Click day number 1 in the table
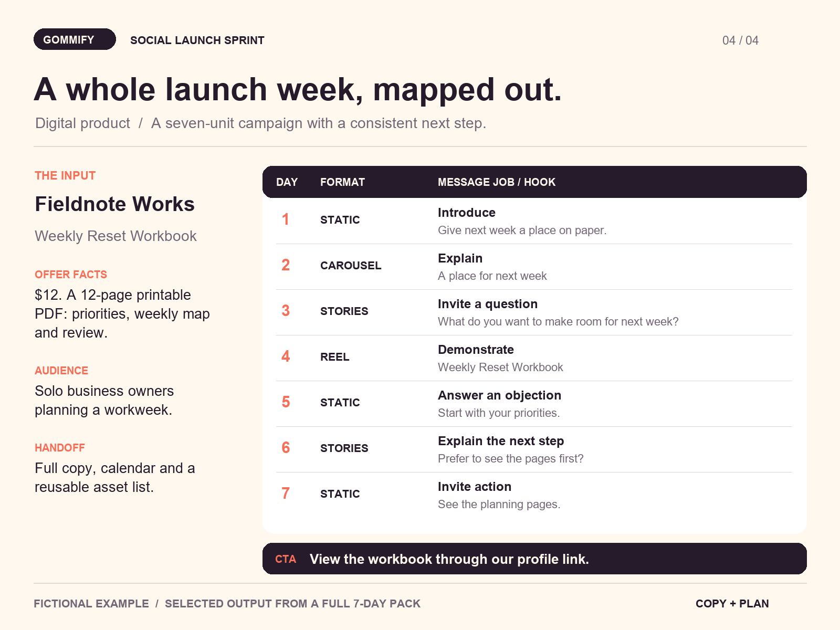 (286, 219)
